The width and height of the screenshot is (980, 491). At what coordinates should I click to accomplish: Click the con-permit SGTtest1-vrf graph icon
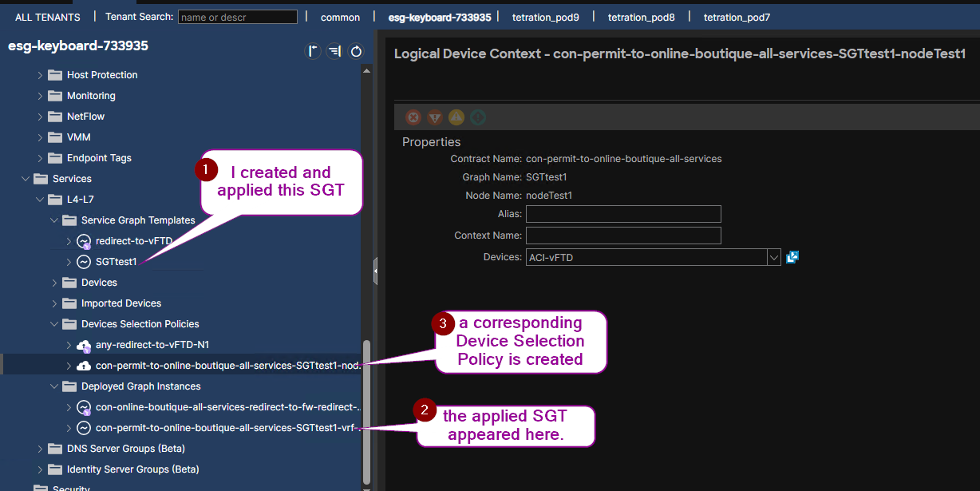click(84, 428)
